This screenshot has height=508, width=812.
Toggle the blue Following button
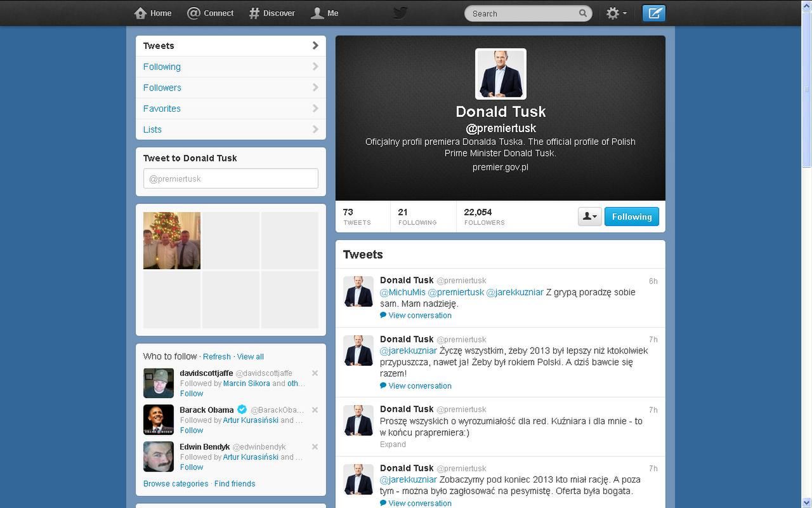[x=632, y=217]
